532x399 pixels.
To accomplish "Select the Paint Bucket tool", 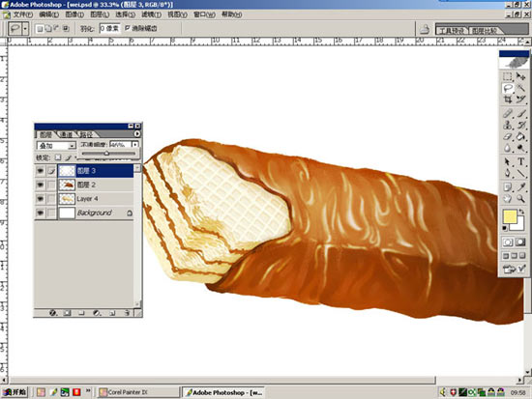I will tap(520, 136).
